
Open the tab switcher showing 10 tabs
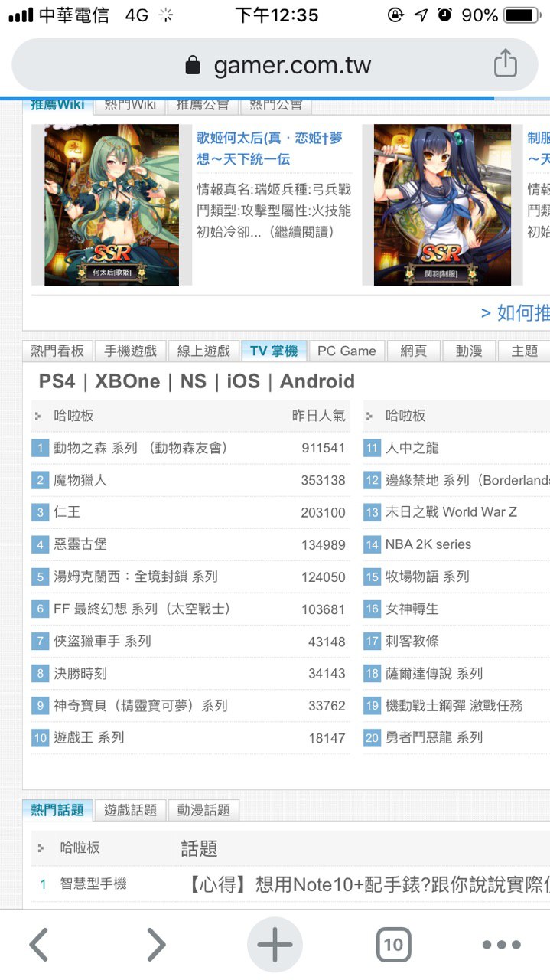(x=393, y=945)
